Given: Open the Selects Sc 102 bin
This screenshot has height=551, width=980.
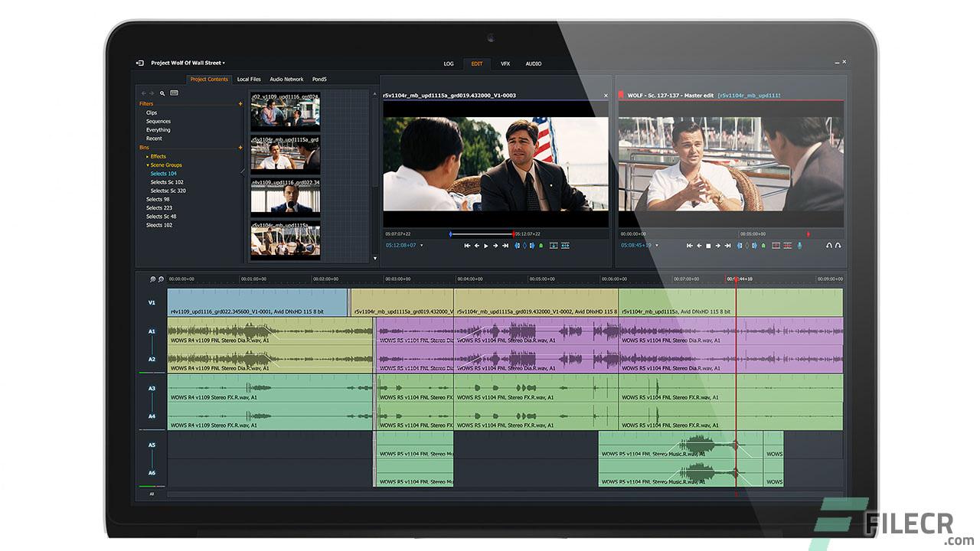Looking at the screenshot, I should click(x=167, y=182).
